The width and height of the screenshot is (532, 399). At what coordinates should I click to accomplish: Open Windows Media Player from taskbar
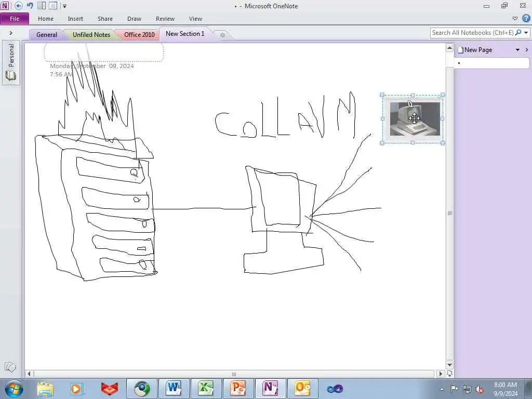[77, 389]
